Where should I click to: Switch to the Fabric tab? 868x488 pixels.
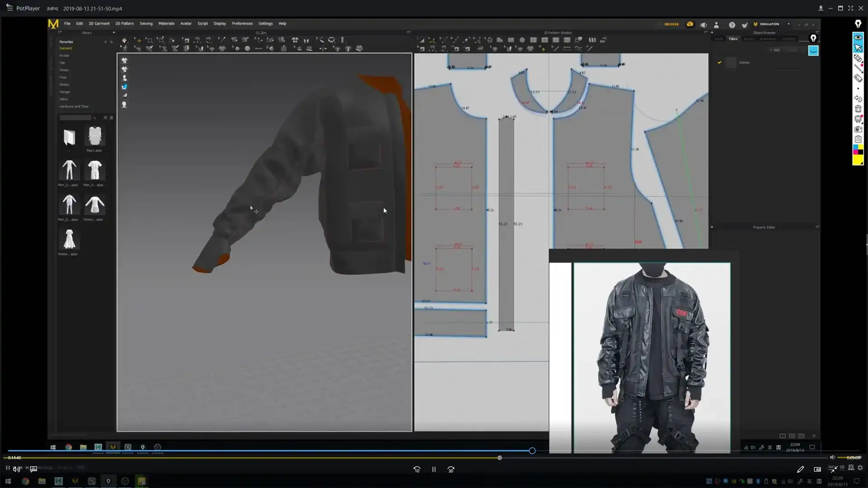pos(733,39)
